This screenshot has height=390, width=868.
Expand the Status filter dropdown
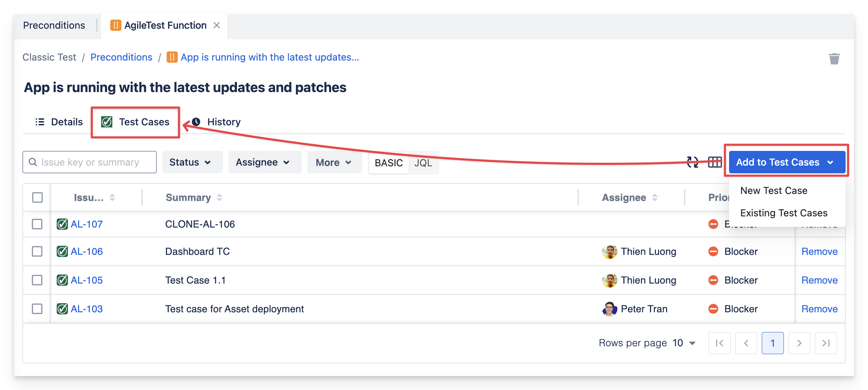click(x=192, y=162)
